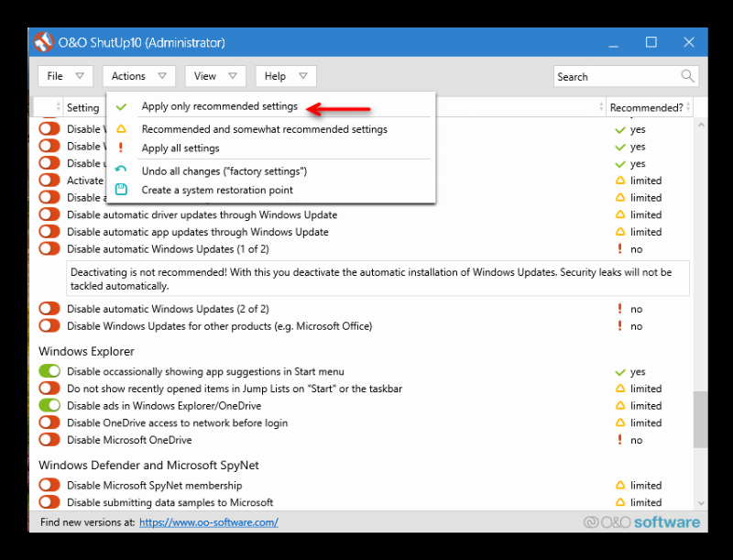Click the Recommended? column header
733x560 pixels.
pyautogui.click(x=646, y=108)
